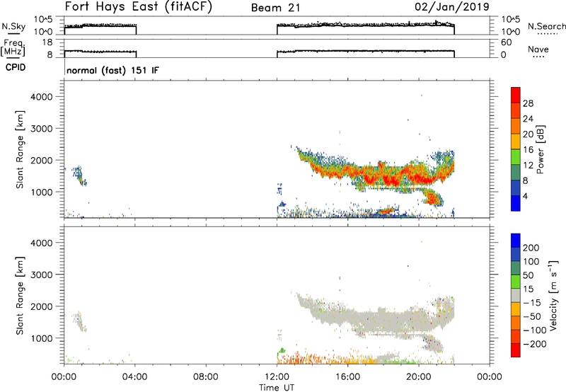The height and width of the screenshot is (392, 566).
Task: Click the 'Time UT' axis label
Action: coord(277,387)
